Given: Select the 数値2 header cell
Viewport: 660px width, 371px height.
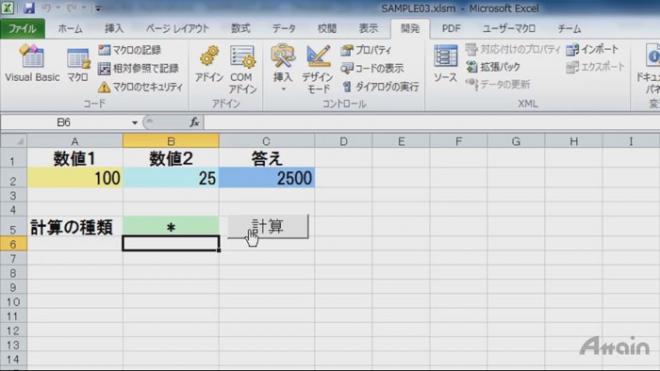Looking at the screenshot, I should [x=171, y=158].
